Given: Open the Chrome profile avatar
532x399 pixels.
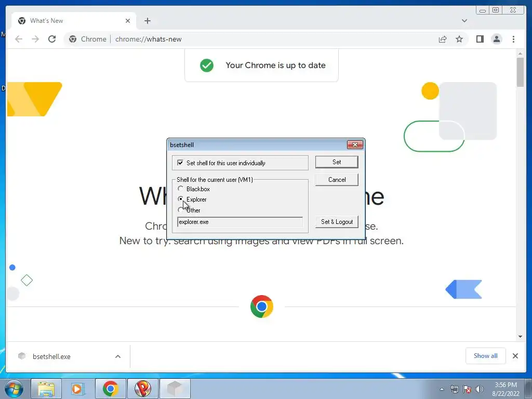Looking at the screenshot, I should click(x=497, y=39).
